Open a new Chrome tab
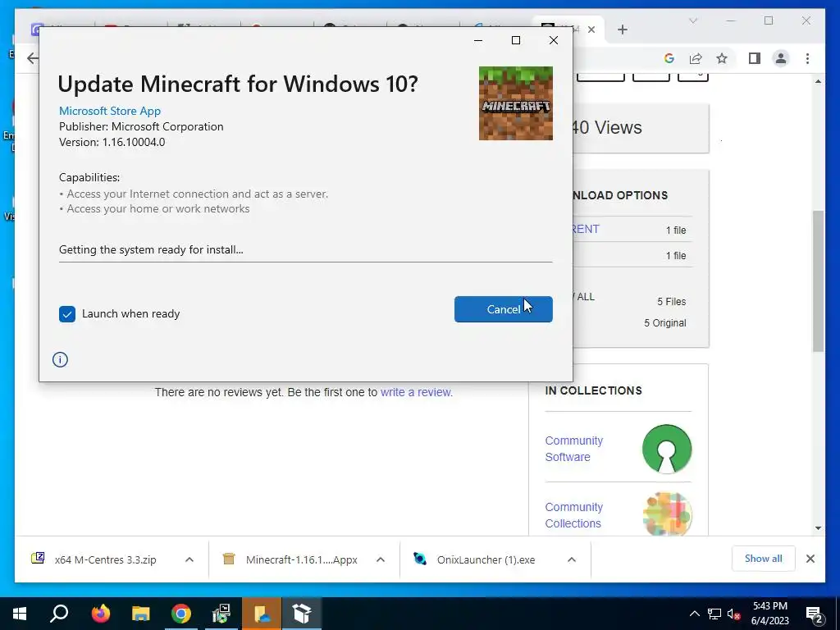 click(x=622, y=30)
